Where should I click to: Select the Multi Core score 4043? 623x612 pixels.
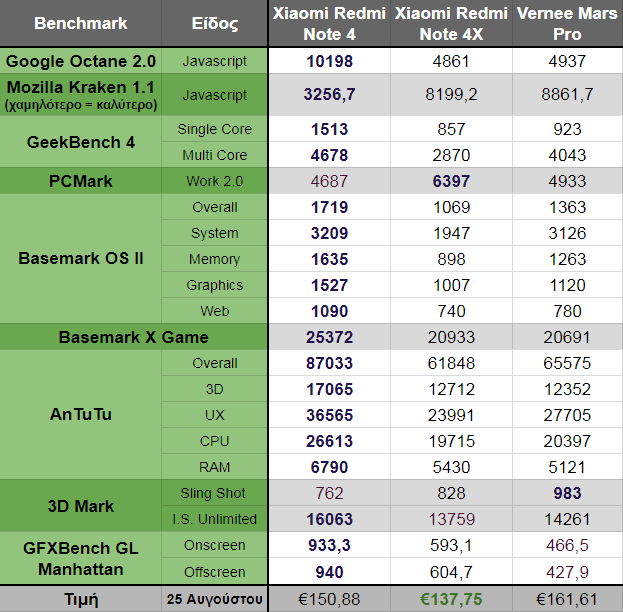(x=567, y=155)
